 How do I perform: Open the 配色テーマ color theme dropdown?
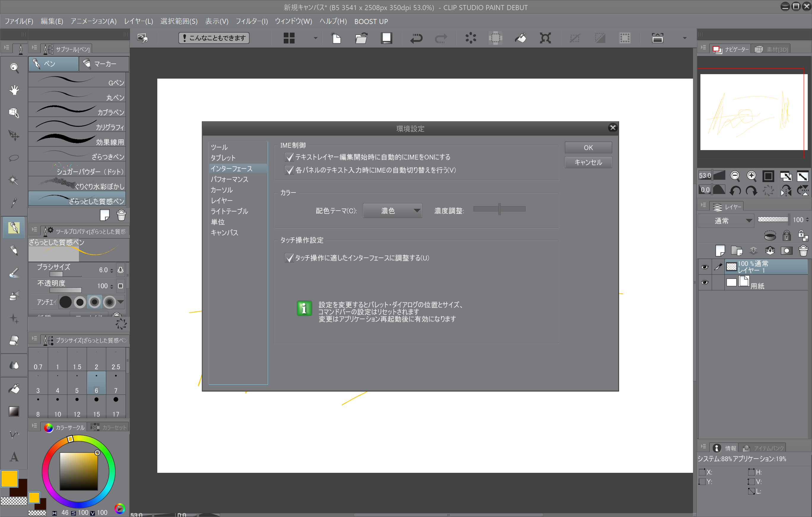point(392,211)
